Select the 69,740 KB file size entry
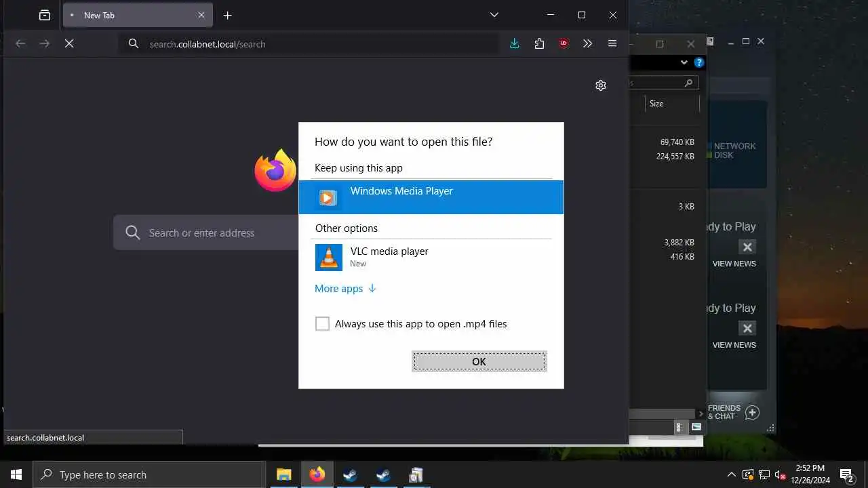Viewport: 868px width, 488px height. [x=677, y=142]
